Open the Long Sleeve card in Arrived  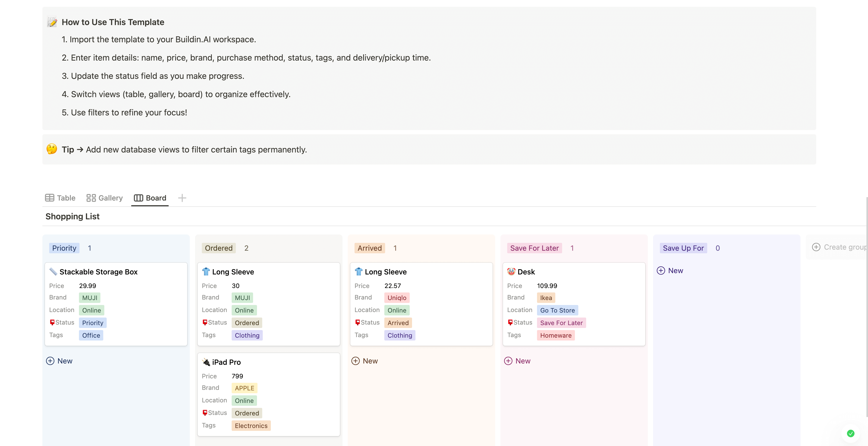click(385, 272)
